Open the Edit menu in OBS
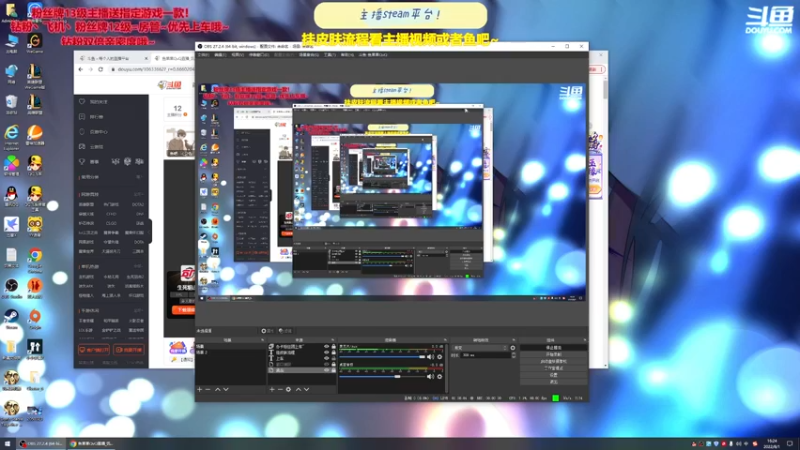Viewport: 800px width, 450px height. (x=220, y=55)
